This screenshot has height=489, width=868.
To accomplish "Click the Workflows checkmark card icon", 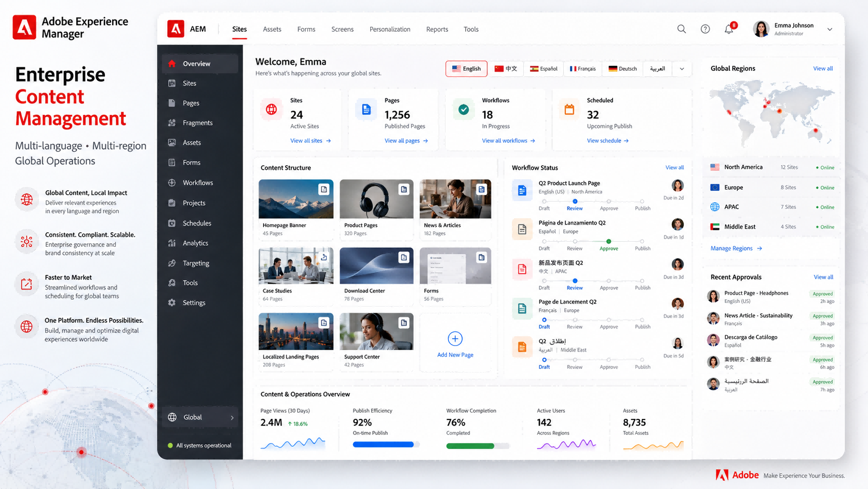I will pos(464,110).
